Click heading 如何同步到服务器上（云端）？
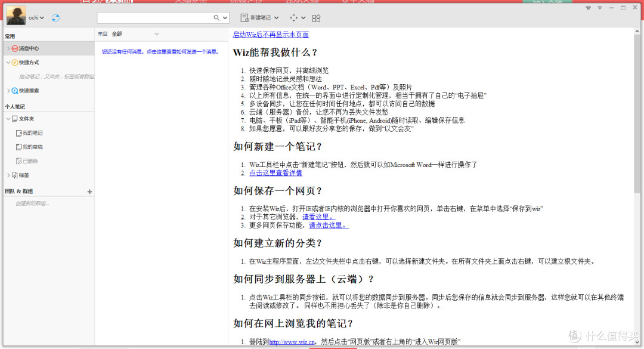644x349 pixels. point(304,279)
